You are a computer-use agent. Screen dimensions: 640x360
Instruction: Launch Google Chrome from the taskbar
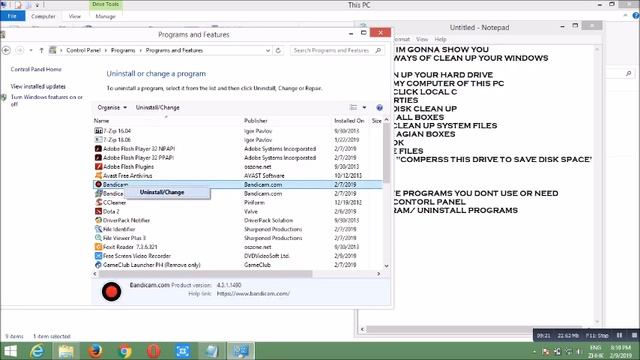point(124,351)
